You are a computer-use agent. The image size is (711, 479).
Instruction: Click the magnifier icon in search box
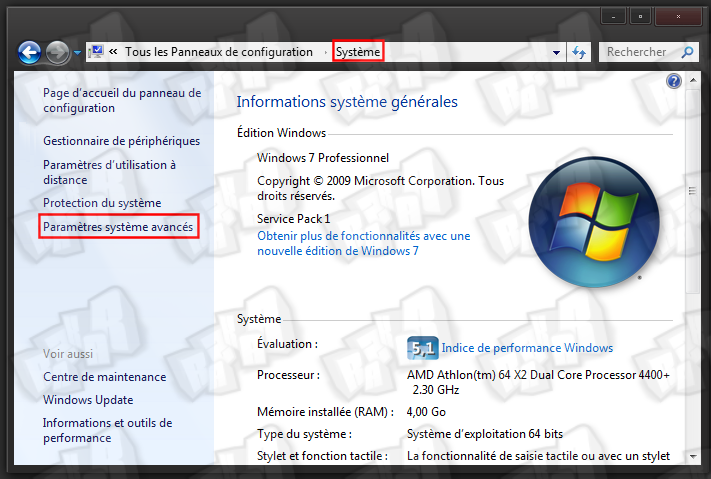point(688,52)
